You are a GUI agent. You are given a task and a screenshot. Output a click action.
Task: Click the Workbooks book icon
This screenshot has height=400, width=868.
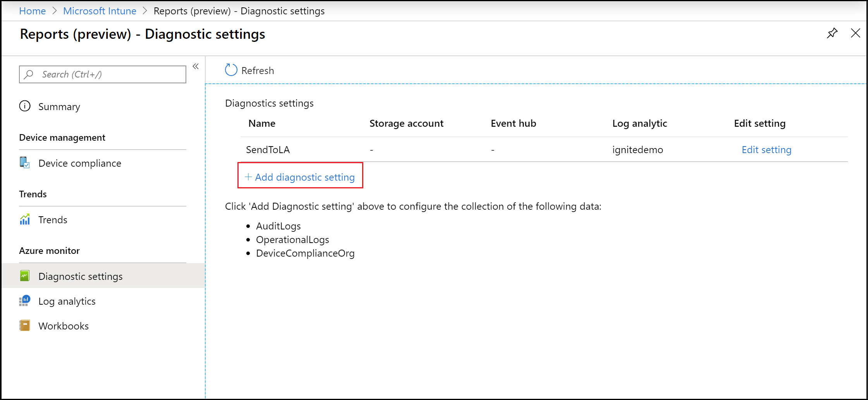(25, 326)
